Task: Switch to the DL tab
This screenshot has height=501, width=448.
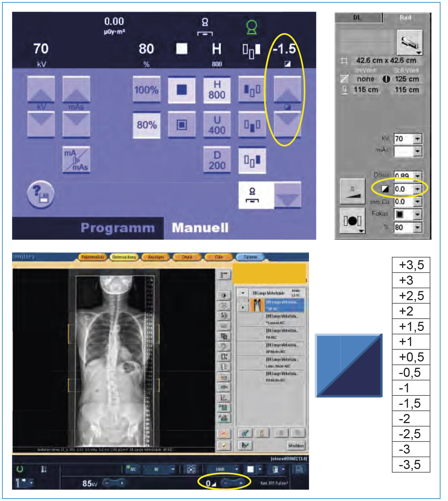Action: tap(357, 18)
